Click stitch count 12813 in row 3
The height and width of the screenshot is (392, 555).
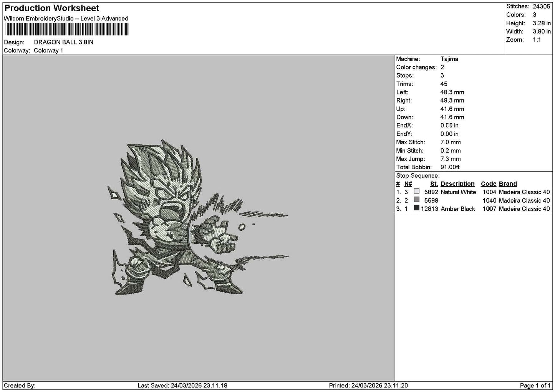430,209
